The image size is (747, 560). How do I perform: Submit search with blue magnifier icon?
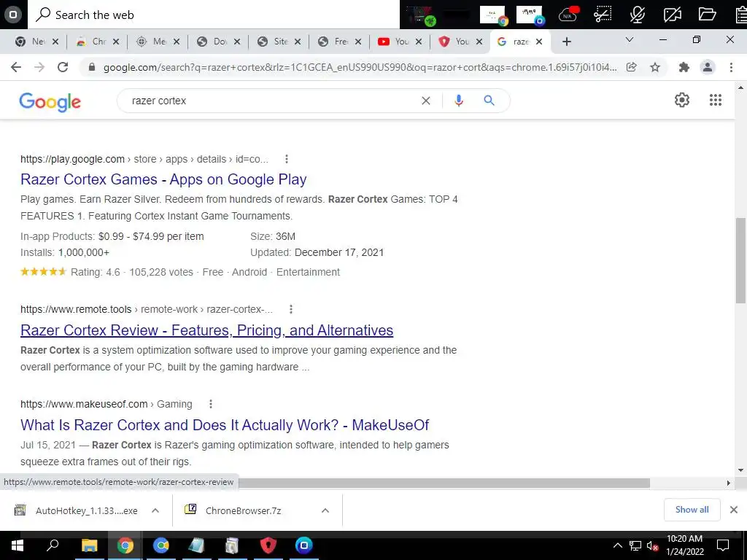click(x=489, y=101)
